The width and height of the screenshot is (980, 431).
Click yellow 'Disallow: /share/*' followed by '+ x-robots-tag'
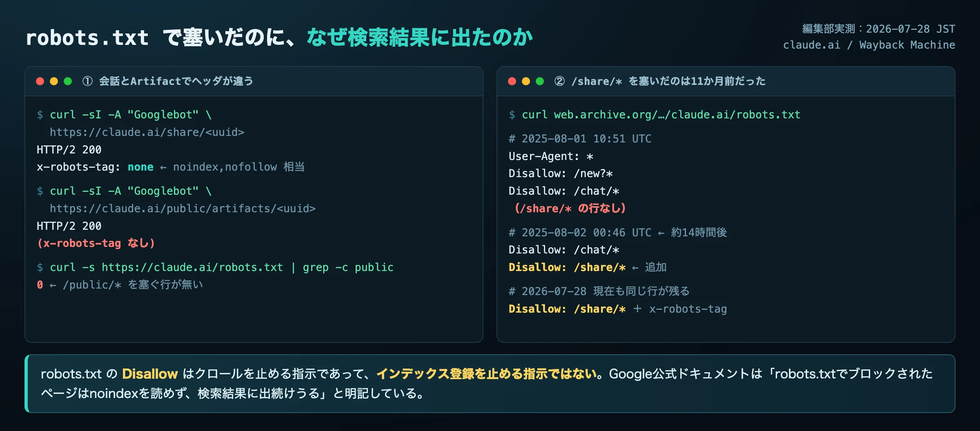(567, 309)
